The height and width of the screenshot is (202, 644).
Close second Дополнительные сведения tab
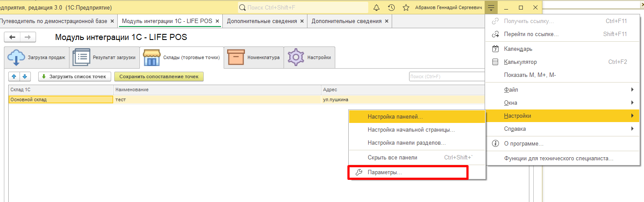pos(386,21)
